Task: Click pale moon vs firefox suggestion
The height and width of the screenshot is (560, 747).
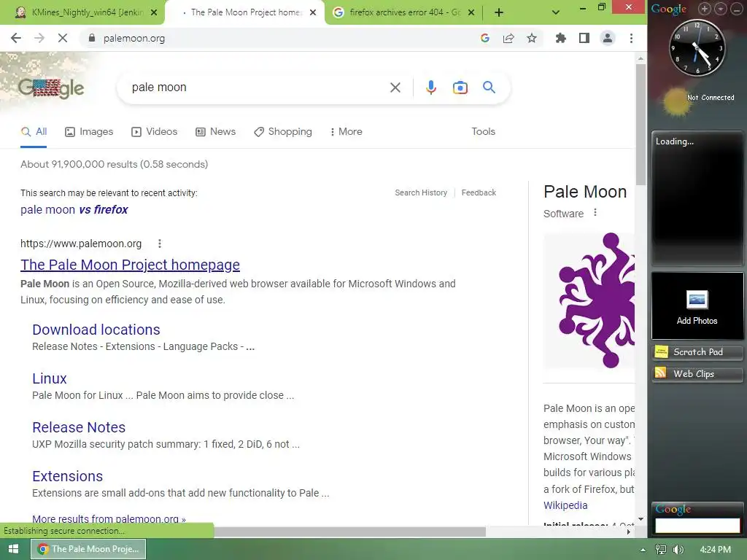Action: 74,209
